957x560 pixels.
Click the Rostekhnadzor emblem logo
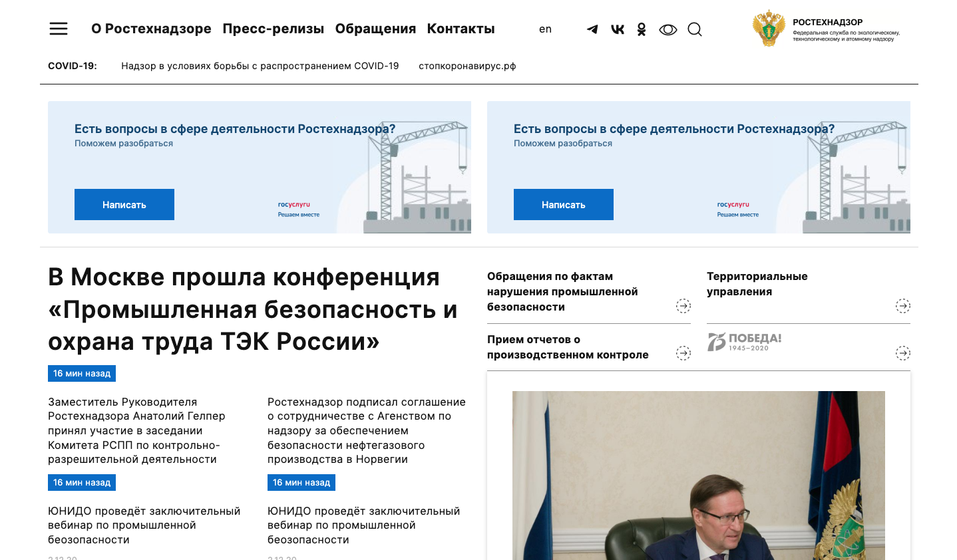click(x=769, y=29)
